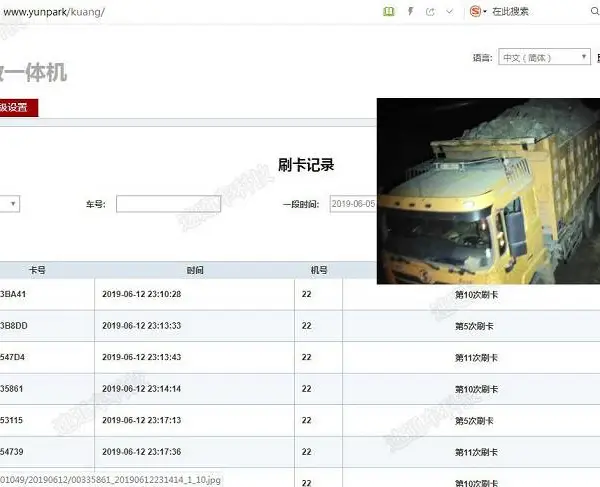Click the status bar jpg link text at bottom

click(110, 480)
